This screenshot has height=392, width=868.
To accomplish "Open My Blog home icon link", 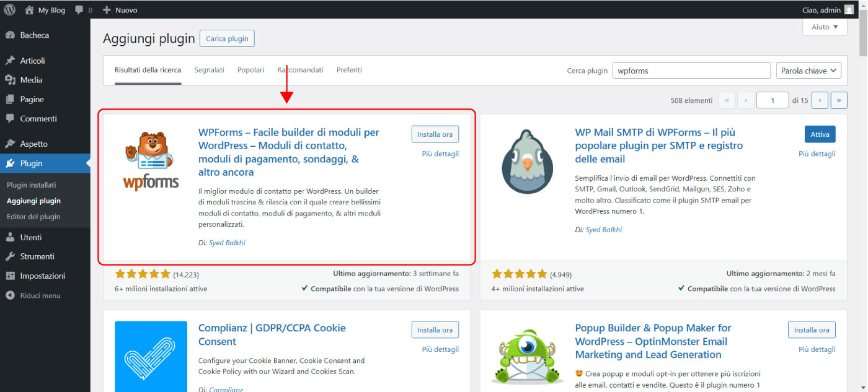I will coord(29,10).
